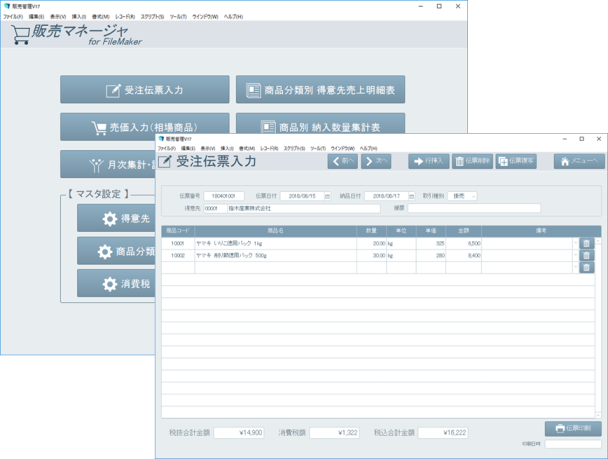Image resolution: width=608 pixels, height=459 pixels.
Task: Click the 税抜合計金額 value ¥14,900
Action: pyautogui.click(x=239, y=433)
